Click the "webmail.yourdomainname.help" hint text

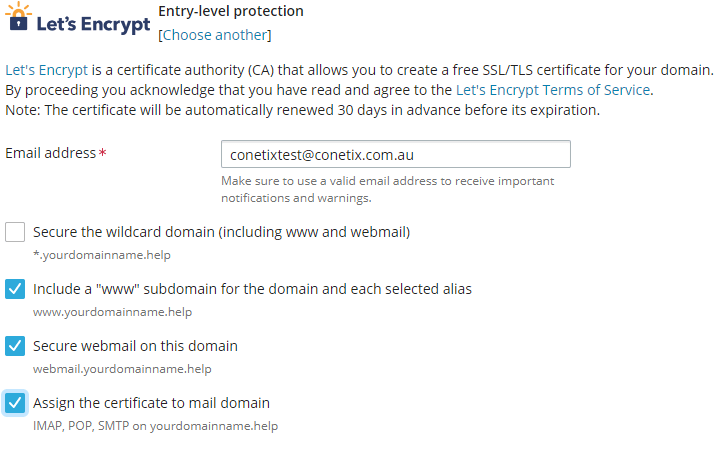point(122,369)
